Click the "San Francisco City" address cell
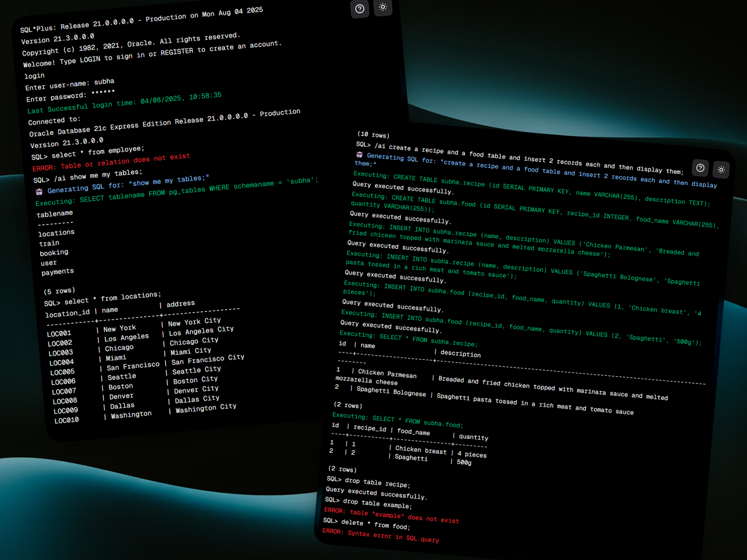 [208, 360]
